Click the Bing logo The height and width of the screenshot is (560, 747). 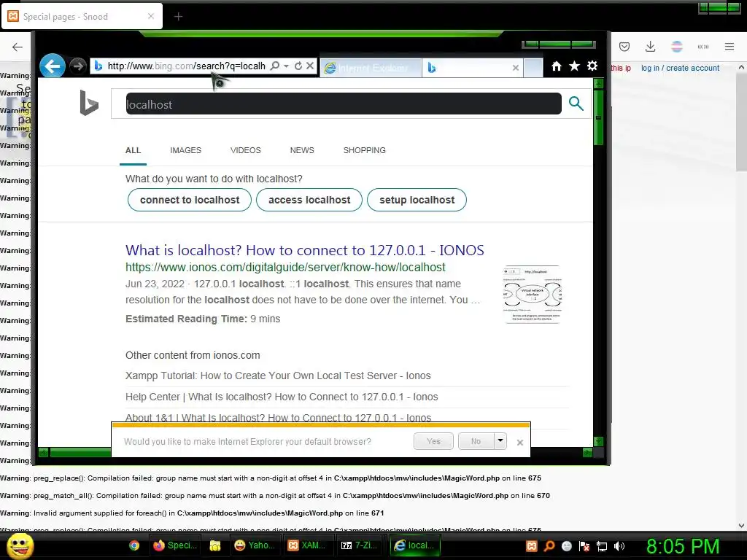[x=89, y=103]
